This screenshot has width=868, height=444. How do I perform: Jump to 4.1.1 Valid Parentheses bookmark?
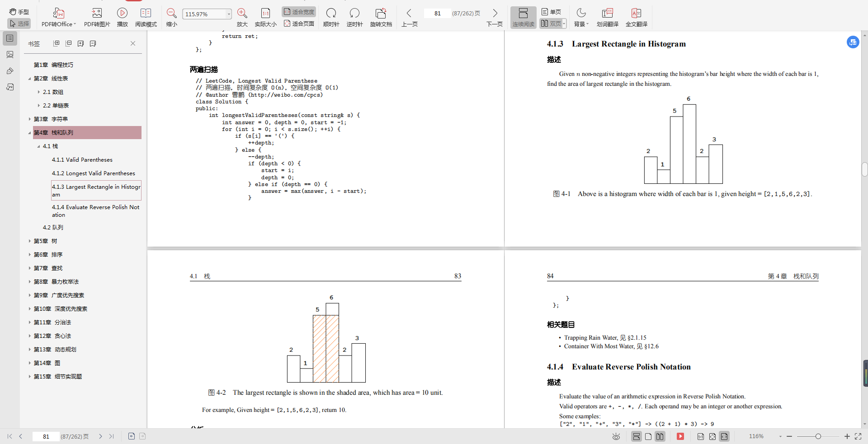coord(82,160)
